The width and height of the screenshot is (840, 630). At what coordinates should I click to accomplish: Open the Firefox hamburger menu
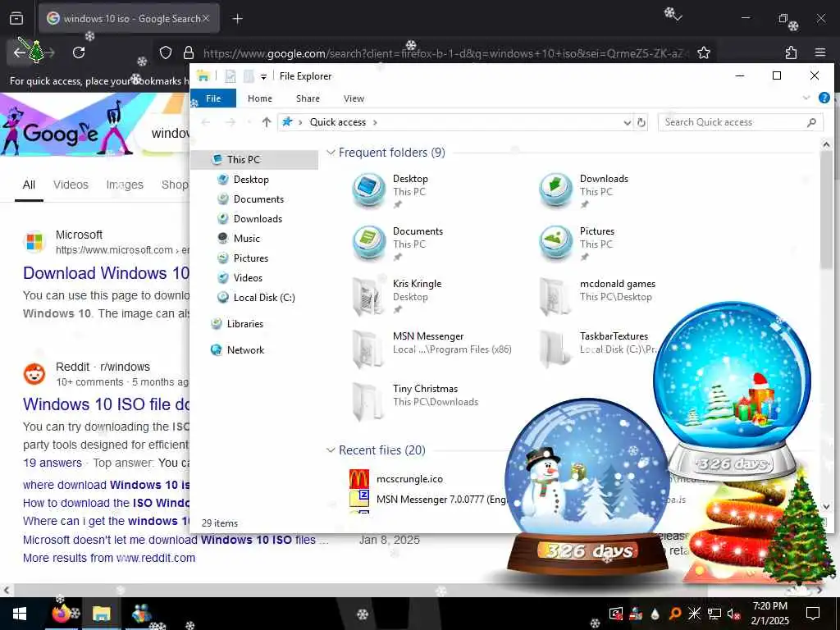(x=819, y=52)
